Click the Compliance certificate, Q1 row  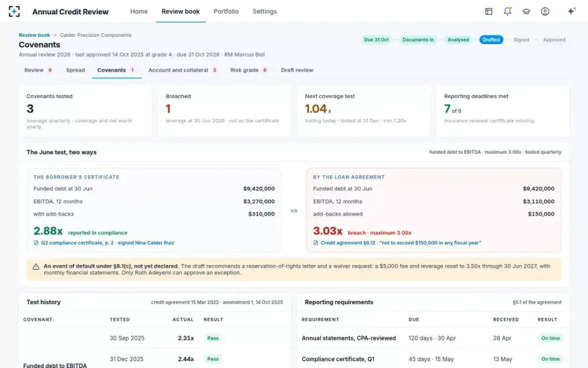point(433,359)
